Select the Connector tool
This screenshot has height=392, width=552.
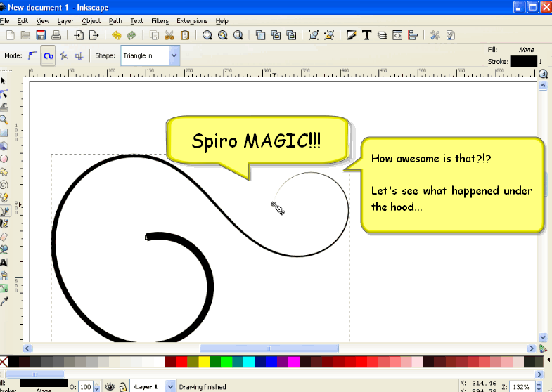click(x=4, y=275)
